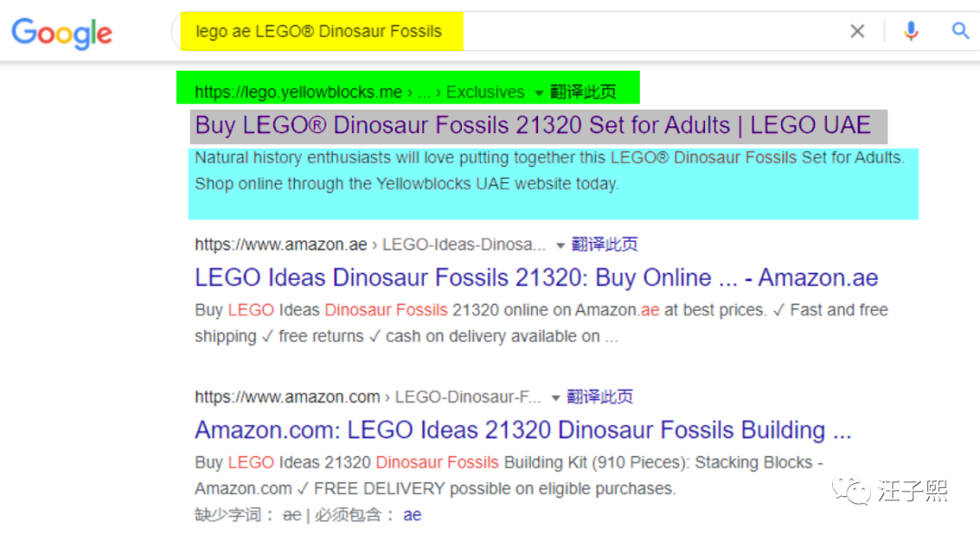
Task: Click the blue 'ae' must-include link
Action: click(x=412, y=515)
